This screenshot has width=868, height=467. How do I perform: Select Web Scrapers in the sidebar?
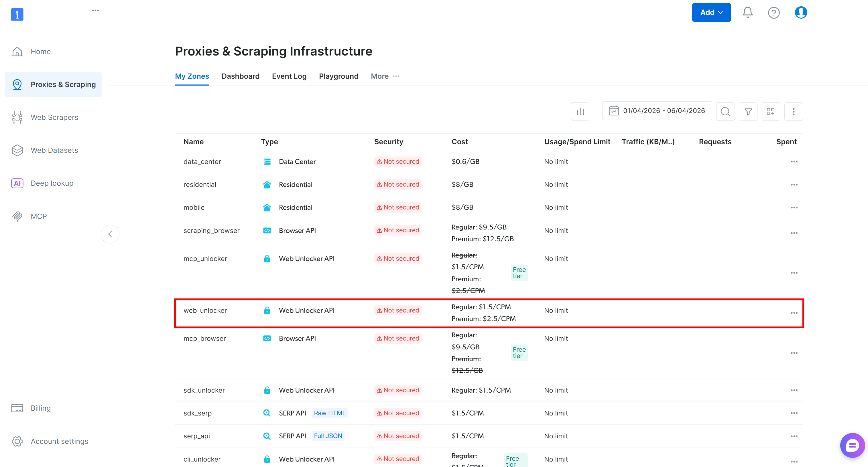tap(54, 117)
